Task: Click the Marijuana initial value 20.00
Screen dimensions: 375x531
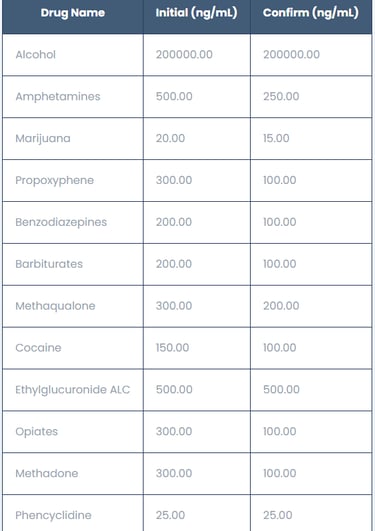Action: tap(170, 138)
